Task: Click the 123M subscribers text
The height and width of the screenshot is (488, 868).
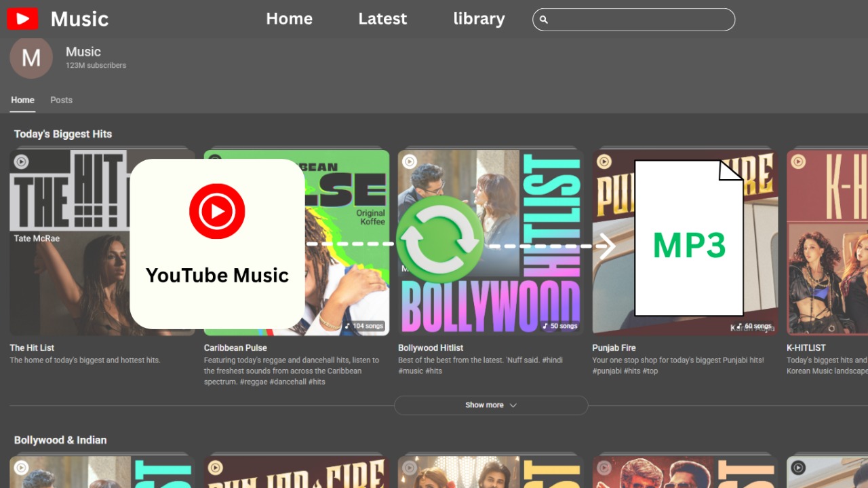Action: coord(96,66)
